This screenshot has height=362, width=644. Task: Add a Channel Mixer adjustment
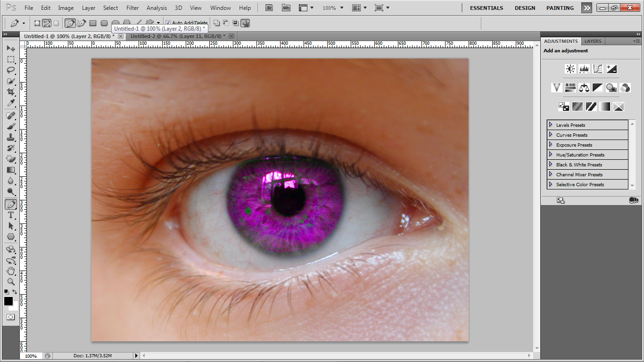(x=625, y=88)
